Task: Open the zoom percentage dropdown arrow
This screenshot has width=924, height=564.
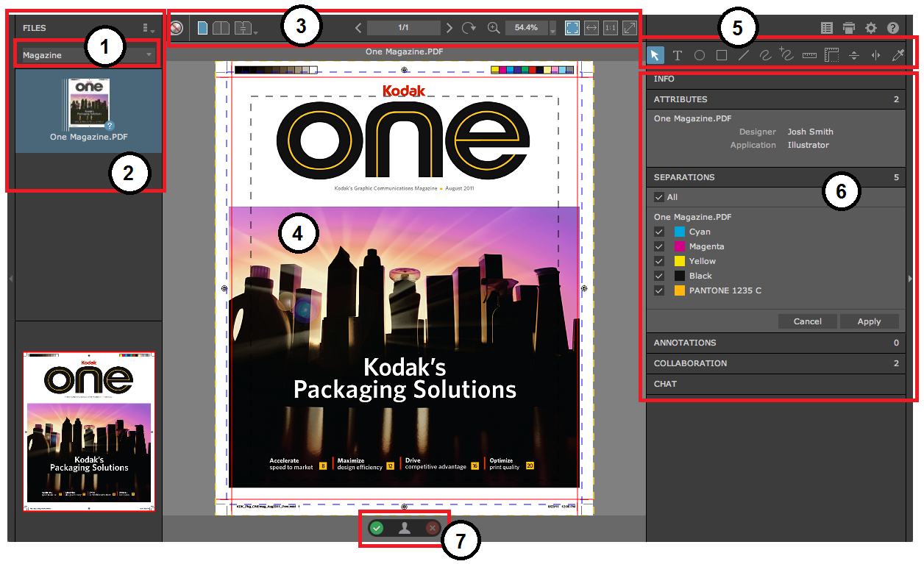Action: [553, 31]
